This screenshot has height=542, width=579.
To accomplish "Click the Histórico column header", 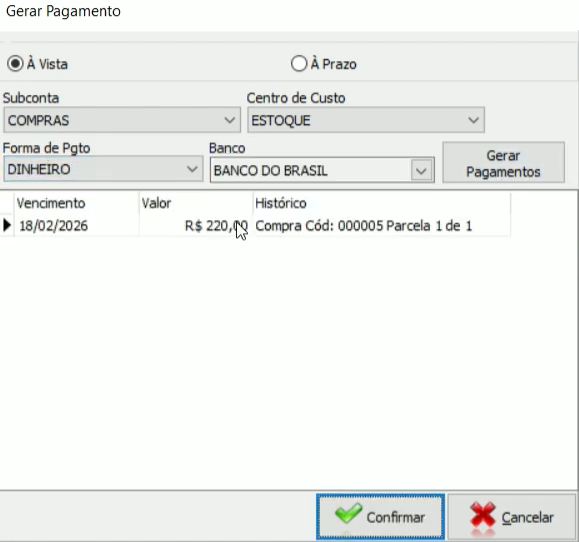I will click(382, 203).
